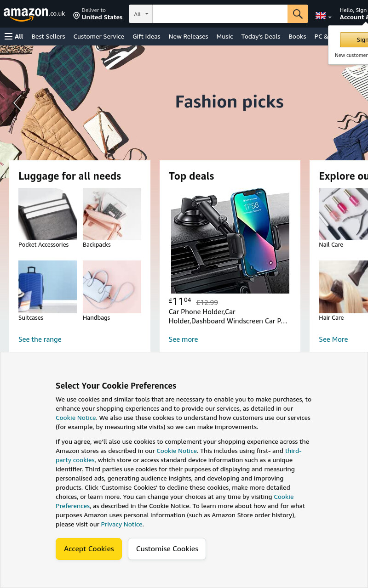Open Hello, Sign in Account menu
Viewport: 368px width, 588px height.
[353, 14]
